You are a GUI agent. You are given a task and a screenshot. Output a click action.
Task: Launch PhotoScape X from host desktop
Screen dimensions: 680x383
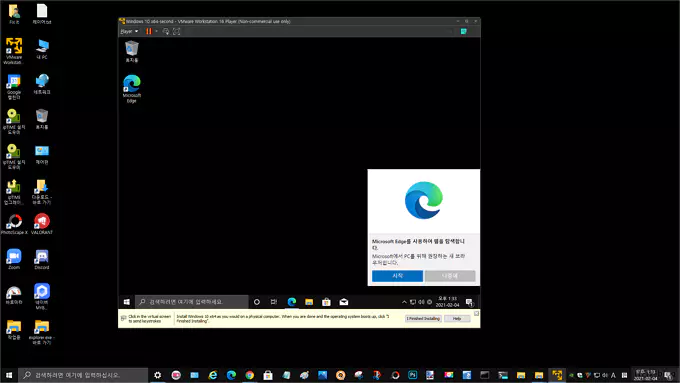[x=14, y=224]
